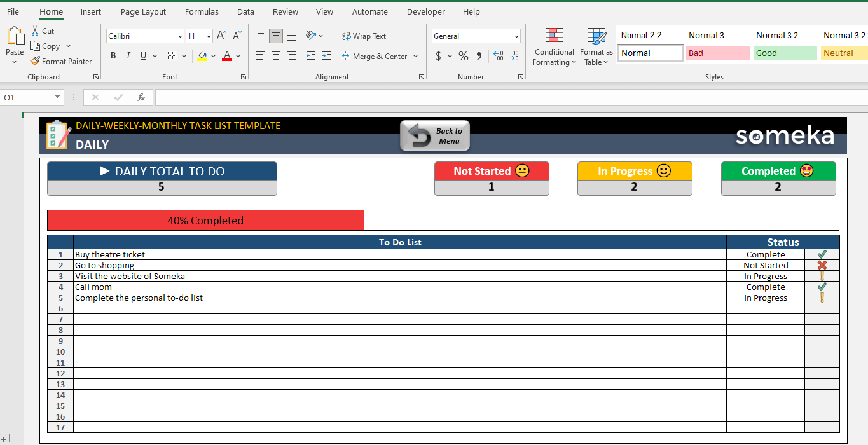The height and width of the screenshot is (445, 868).
Task: Apply Comma Style formatting
Action: coord(478,56)
